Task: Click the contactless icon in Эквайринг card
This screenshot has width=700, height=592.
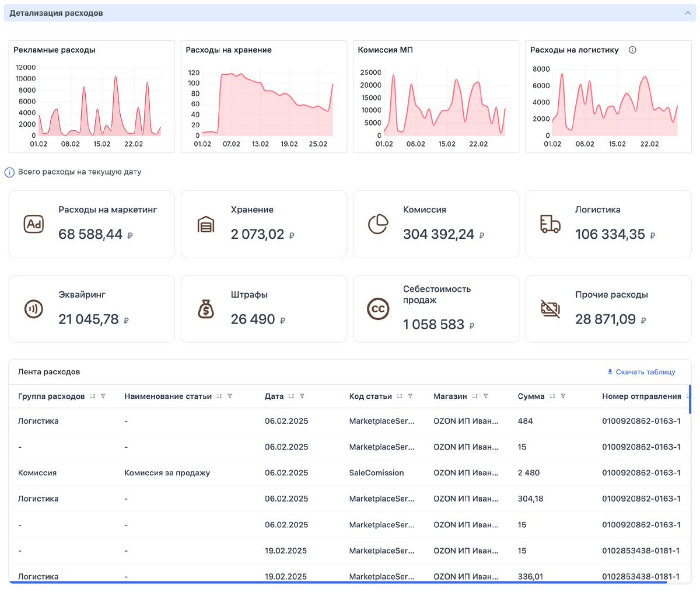Action: [34, 309]
